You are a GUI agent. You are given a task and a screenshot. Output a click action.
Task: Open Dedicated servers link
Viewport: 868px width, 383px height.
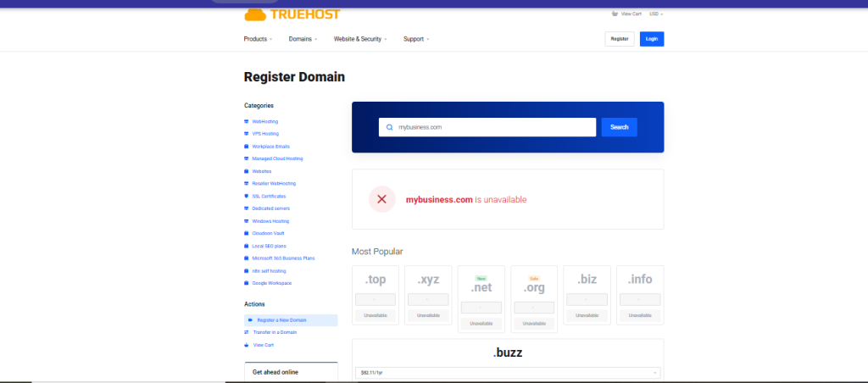pos(270,208)
